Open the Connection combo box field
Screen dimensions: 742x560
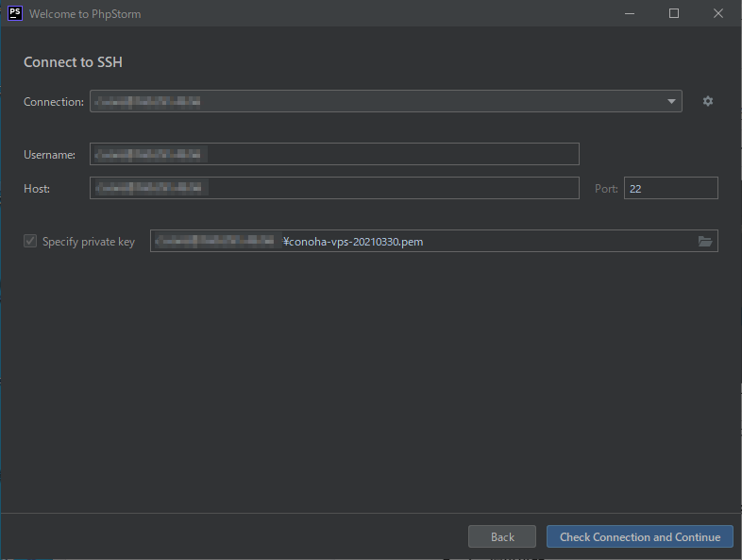point(378,101)
